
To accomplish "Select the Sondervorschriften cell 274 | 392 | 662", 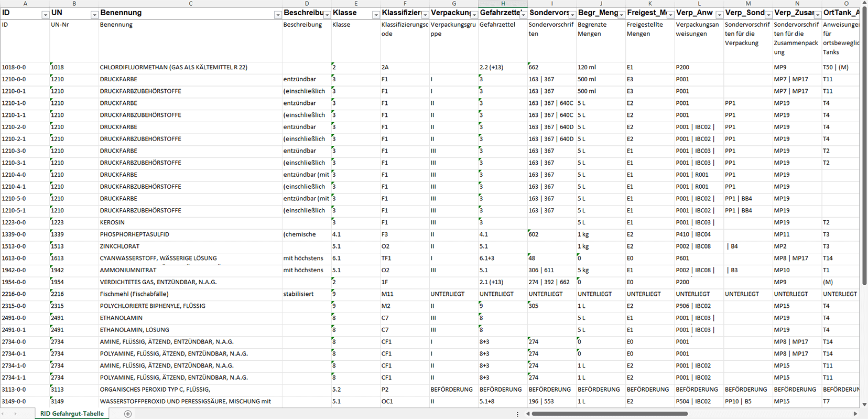I will [552, 282].
